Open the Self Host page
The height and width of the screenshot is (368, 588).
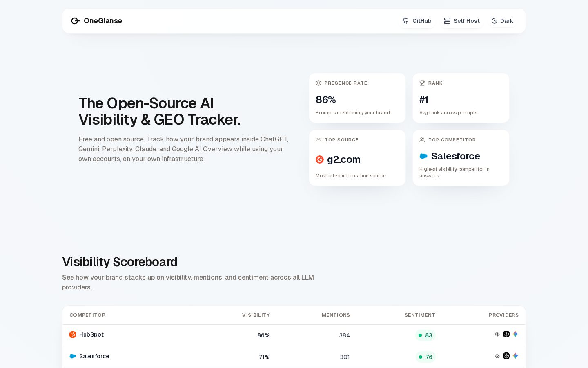tap(462, 21)
